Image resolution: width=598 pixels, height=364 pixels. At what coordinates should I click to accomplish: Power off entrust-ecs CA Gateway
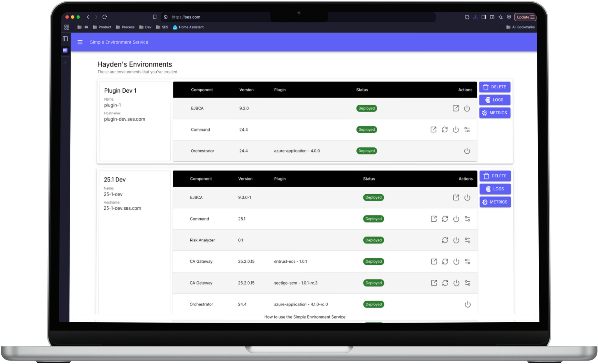click(456, 261)
